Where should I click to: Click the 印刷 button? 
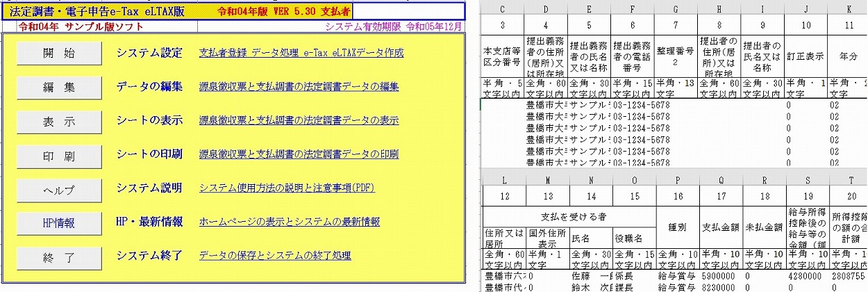(x=59, y=155)
